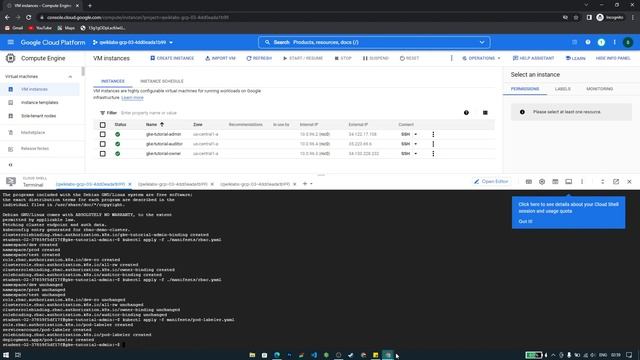Viewport: 640px width, 360px height.
Task: Open column display options icon
Action: point(485,113)
